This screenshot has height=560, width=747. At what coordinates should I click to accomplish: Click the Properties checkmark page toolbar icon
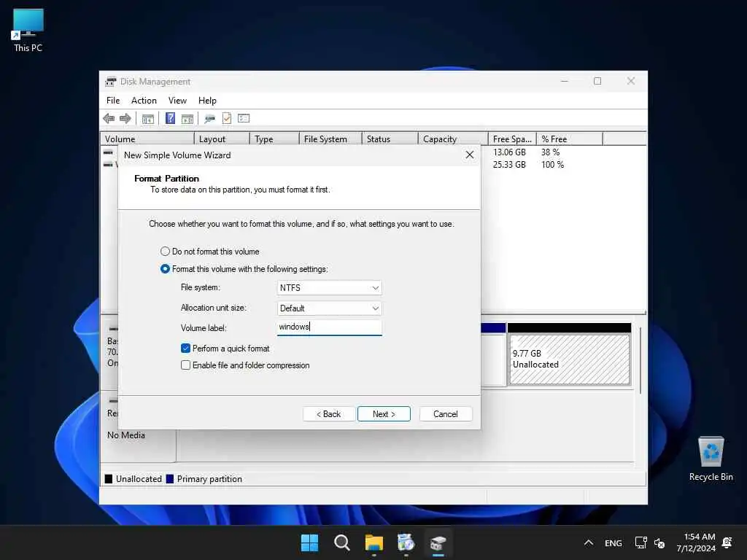227,118
